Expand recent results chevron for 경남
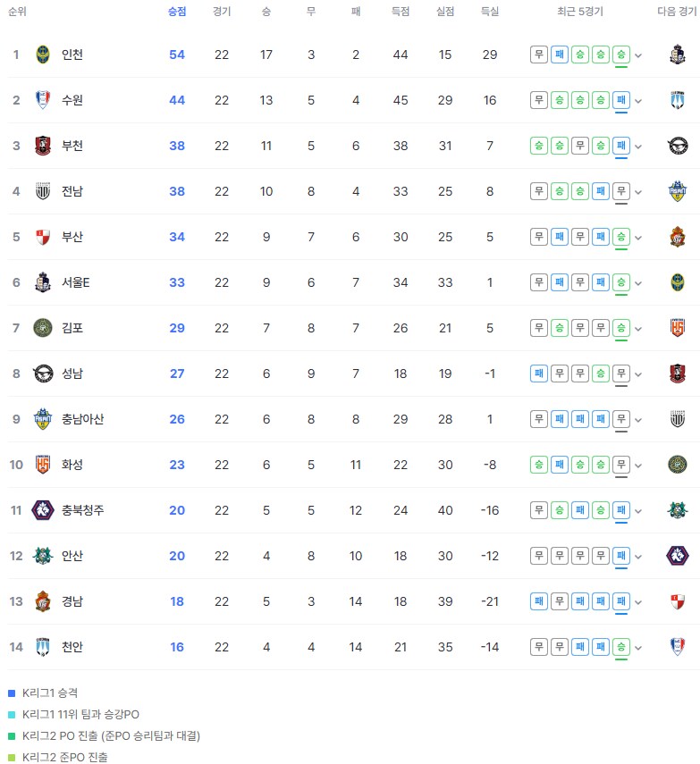Screen dimensions: 700x764 pos(638,603)
